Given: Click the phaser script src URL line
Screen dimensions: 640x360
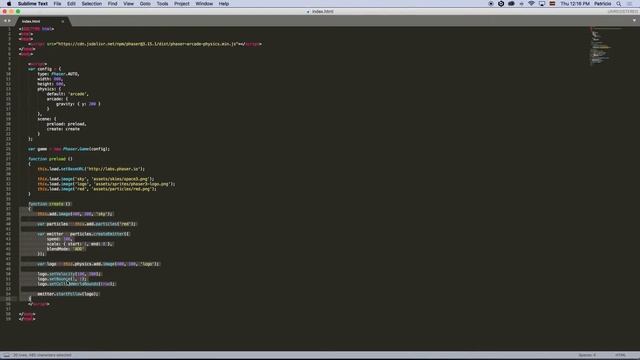Looking at the screenshot, I should (x=145, y=44).
